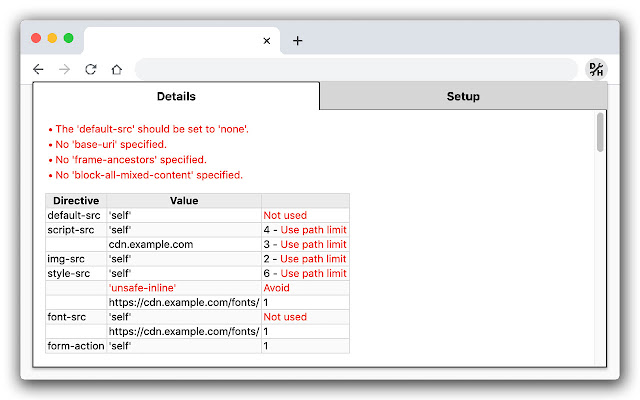Click "6 - Use path limit" in style-src row

(x=305, y=273)
